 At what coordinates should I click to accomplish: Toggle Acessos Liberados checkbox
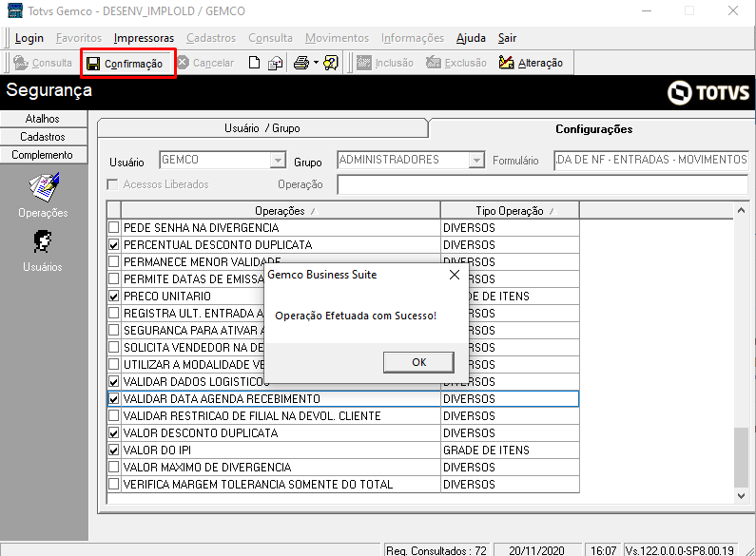tap(112, 184)
